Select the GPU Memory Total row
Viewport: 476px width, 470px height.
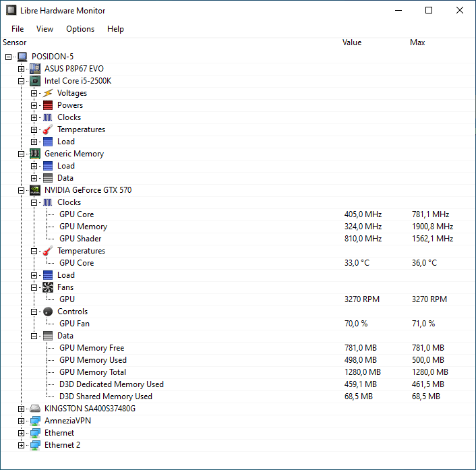tap(238, 372)
